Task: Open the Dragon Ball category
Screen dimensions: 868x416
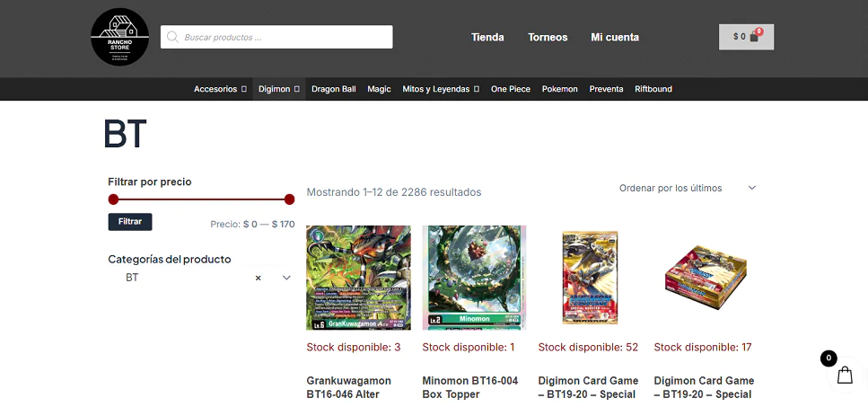Action: point(333,89)
